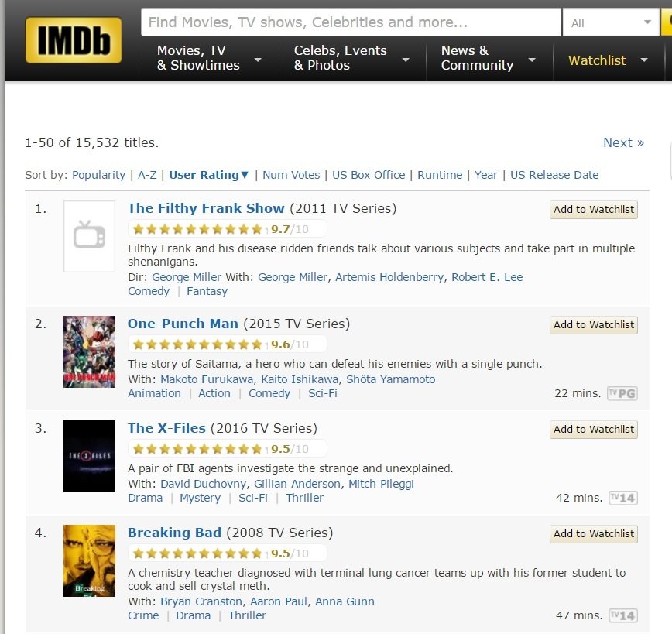Click the Filthy Frank Show TV placeholder icon
The width and height of the screenshot is (672, 634).
point(89,236)
